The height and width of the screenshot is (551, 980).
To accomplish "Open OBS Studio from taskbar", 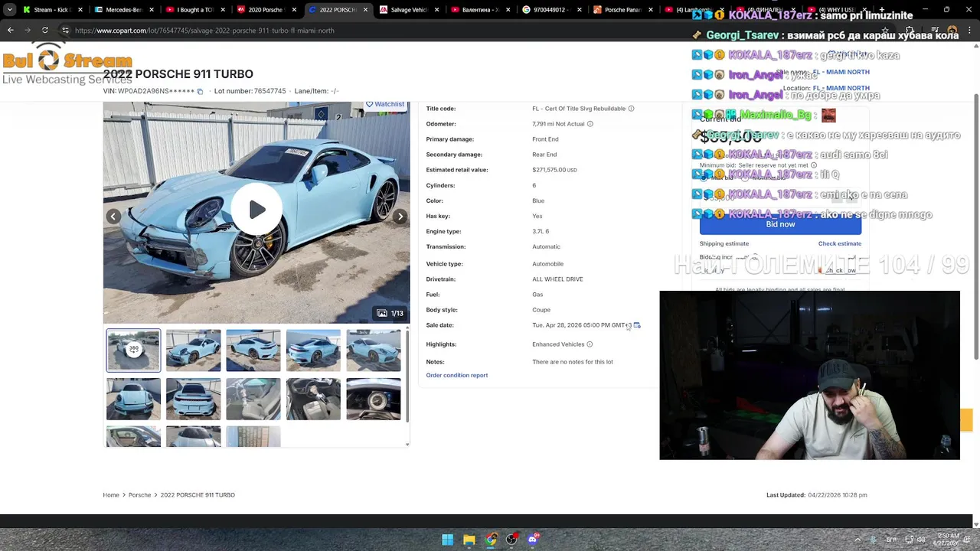I will (x=511, y=540).
